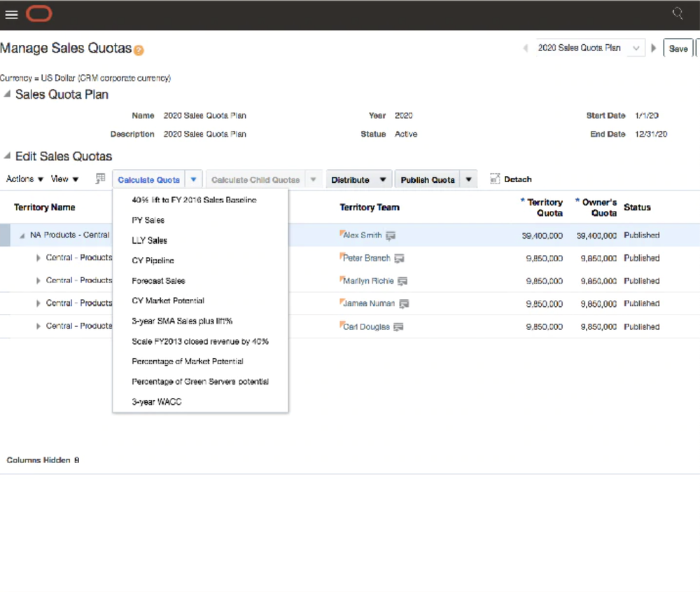Click the Publish Quota button

427,179
